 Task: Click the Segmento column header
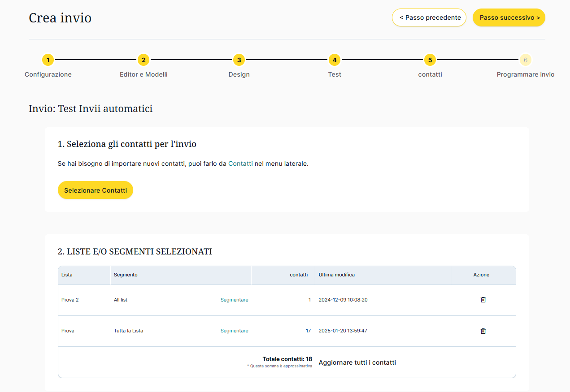click(126, 275)
